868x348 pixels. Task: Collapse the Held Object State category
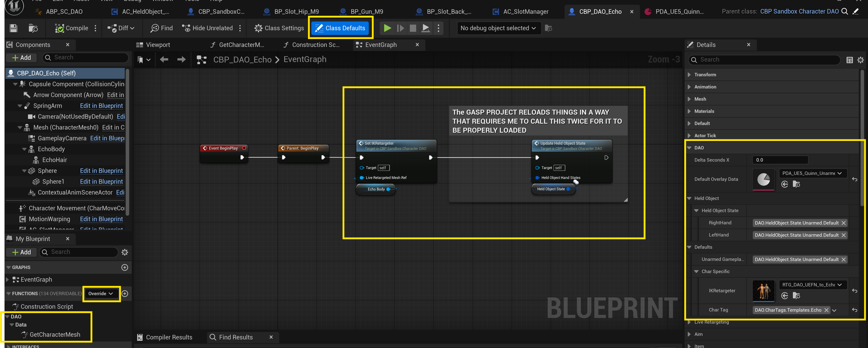[696, 210]
